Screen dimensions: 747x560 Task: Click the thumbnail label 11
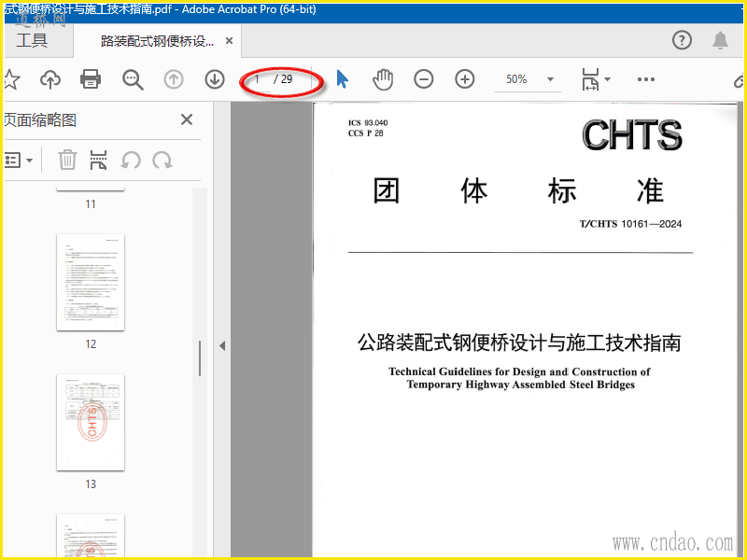click(91, 204)
